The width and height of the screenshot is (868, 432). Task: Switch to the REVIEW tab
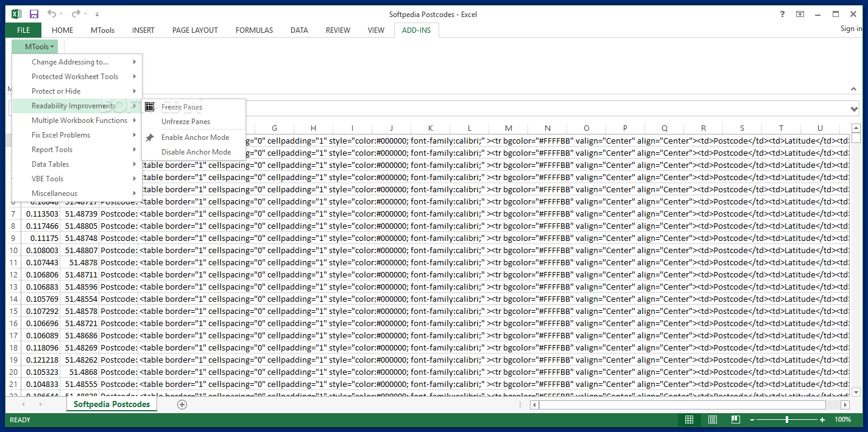(338, 30)
